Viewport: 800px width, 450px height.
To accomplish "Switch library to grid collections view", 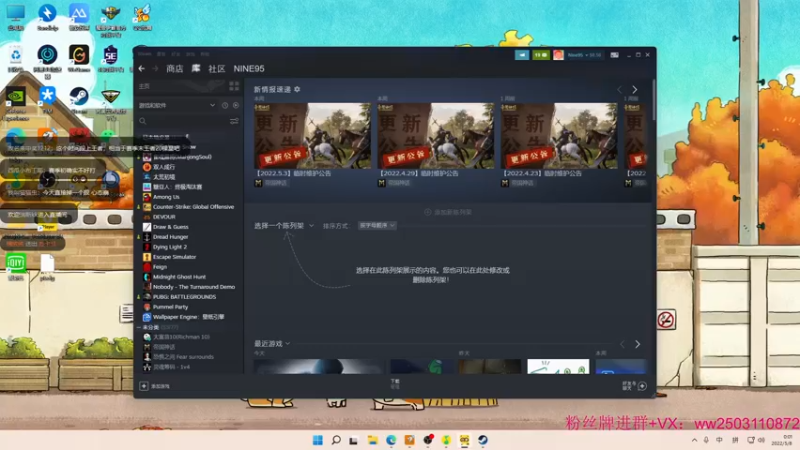I will click(234, 86).
